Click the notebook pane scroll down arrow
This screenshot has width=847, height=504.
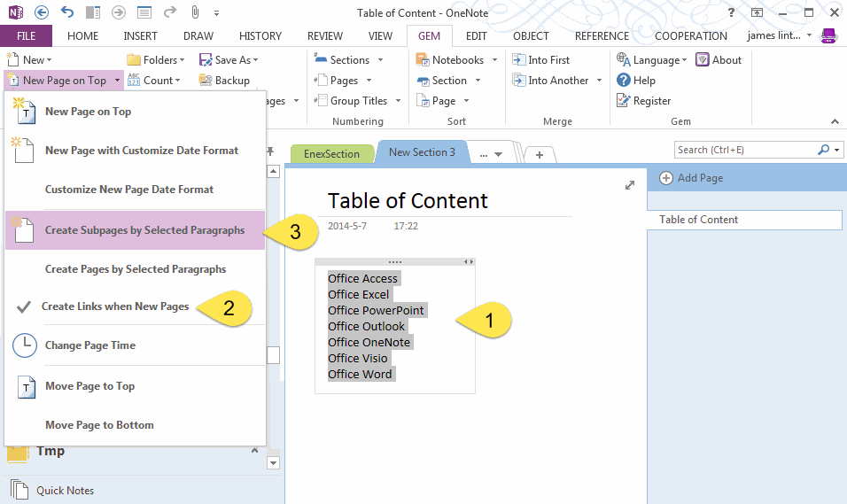click(x=274, y=463)
